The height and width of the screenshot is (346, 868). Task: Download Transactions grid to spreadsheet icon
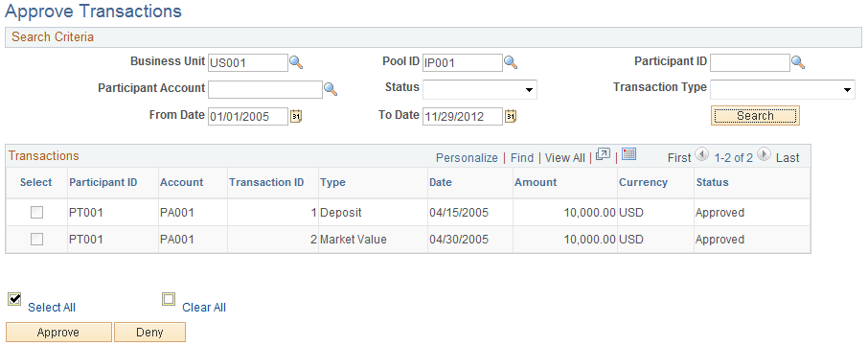point(628,154)
